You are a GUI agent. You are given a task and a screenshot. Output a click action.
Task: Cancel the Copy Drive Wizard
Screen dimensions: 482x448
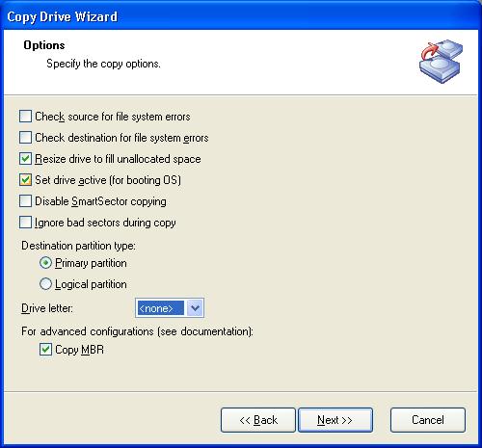pyautogui.click(x=428, y=420)
